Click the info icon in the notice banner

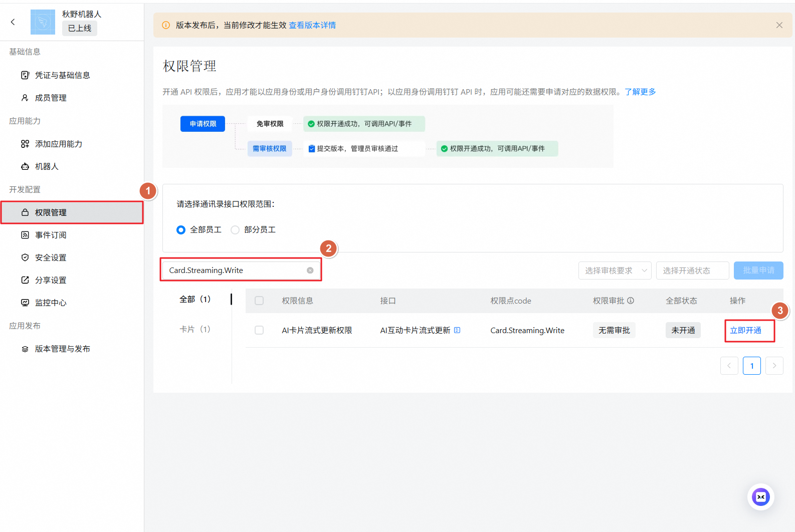(166, 25)
